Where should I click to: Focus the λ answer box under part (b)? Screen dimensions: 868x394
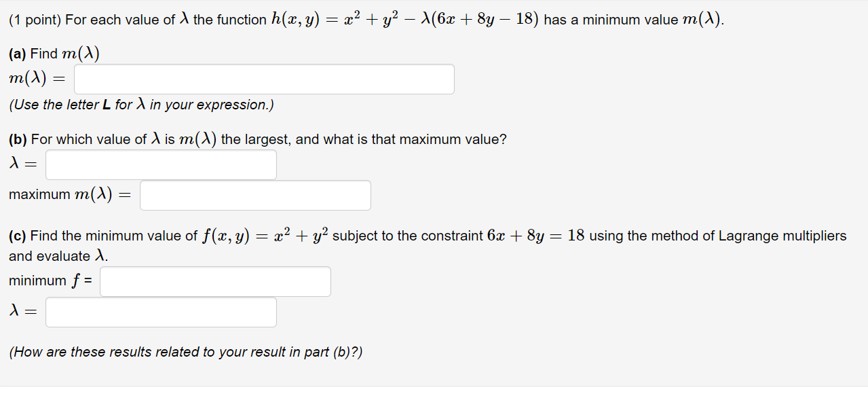(x=161, y=165)
